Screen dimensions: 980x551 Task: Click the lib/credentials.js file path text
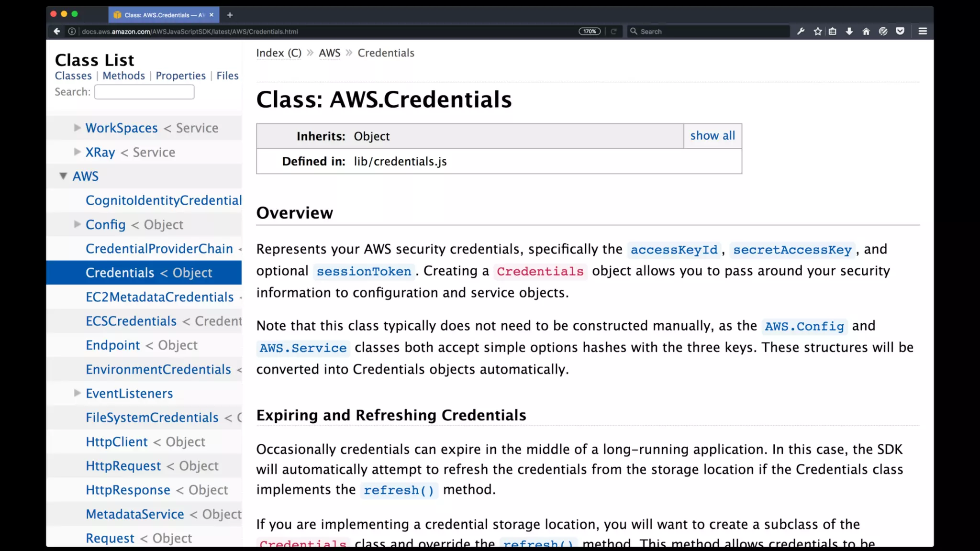click(400, 162)
